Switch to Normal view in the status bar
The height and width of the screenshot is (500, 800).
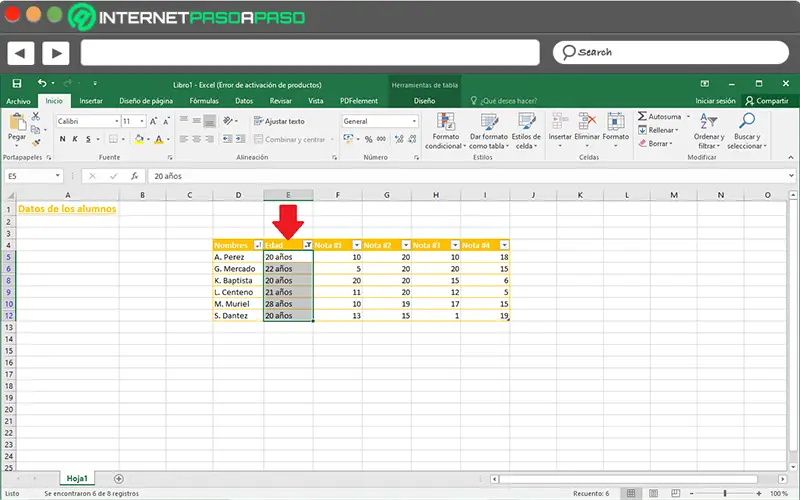coord(631,493)
